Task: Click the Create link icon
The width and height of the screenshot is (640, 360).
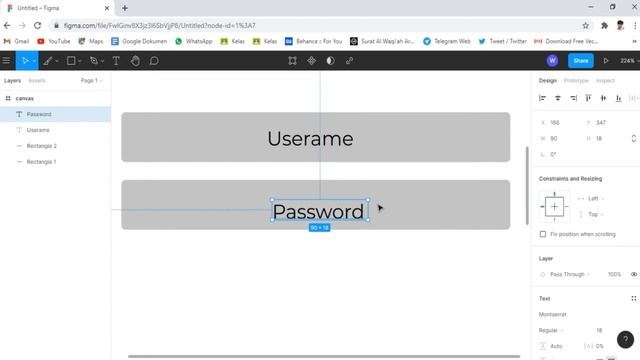Action: [349, 61]
